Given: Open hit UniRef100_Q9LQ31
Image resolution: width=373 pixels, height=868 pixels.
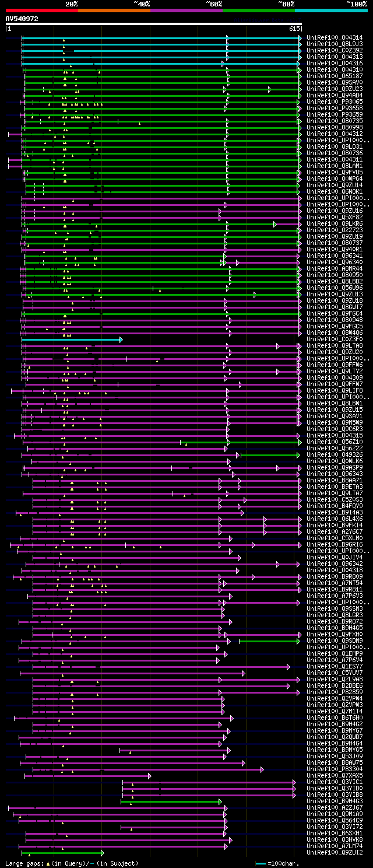Looking at the screenshot, I should tap(335, 147).
